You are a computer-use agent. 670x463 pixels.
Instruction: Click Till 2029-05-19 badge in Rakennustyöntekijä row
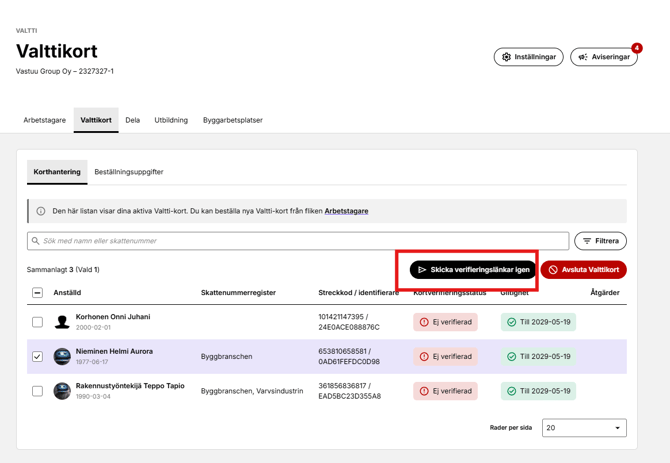[538, 391]
